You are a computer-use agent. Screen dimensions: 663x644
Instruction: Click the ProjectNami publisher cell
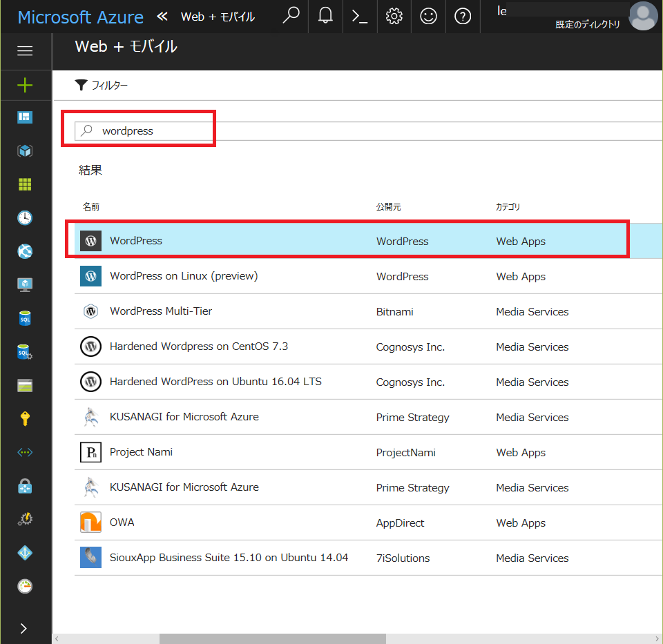tap(405, 453)
